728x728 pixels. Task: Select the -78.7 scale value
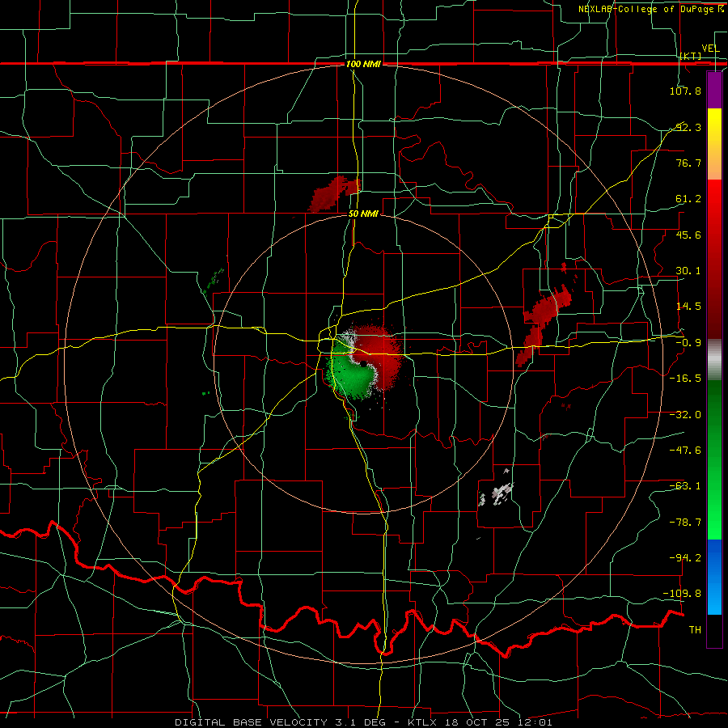coord(685,523)
